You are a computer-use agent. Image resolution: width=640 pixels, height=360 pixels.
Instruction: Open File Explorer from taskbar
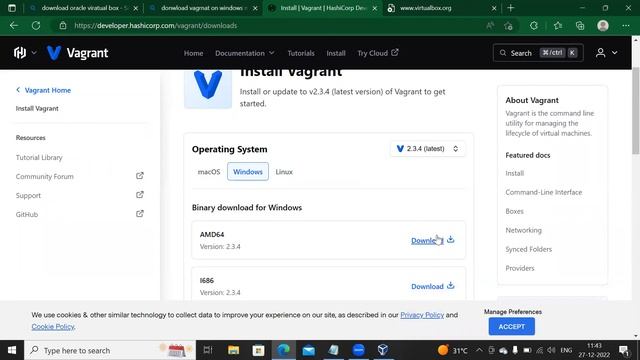233,350
